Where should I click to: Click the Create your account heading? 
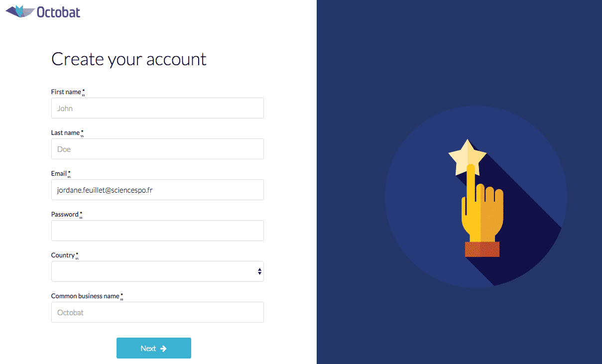(x=128, y=59)
